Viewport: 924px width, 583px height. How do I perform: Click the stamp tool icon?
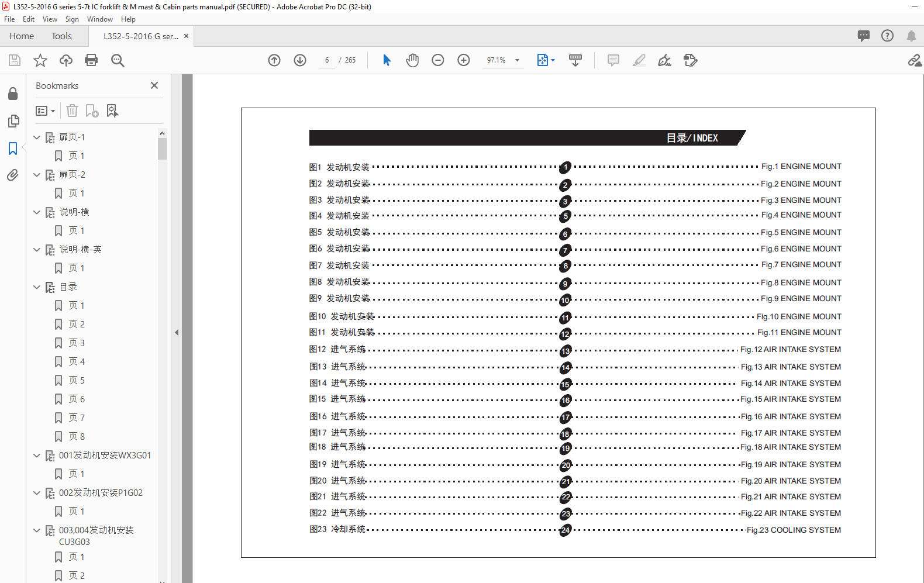click(691, 60)
